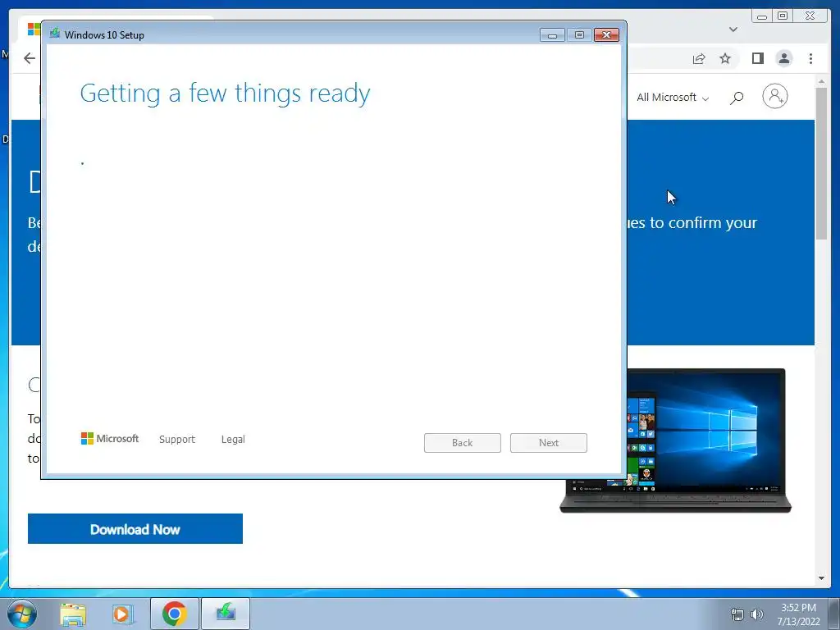Bookmark this page with star icon
Image resolution: width=840 pixels, height=630 pixels.
coord(725,58)
